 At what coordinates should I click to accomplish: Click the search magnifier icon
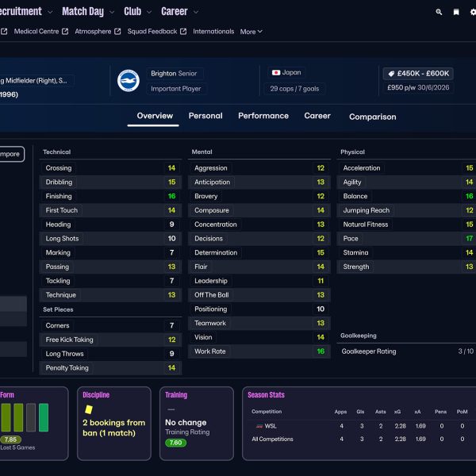tap(440, 12)
